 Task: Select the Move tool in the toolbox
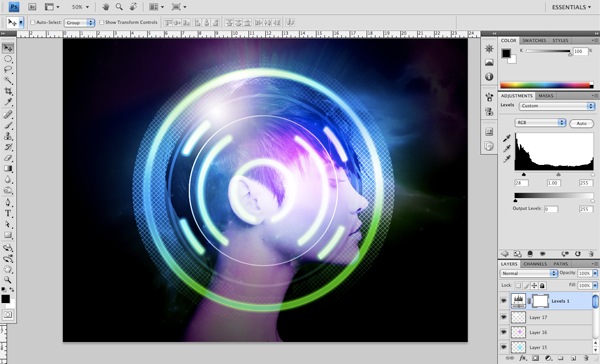tap(8, 48)
